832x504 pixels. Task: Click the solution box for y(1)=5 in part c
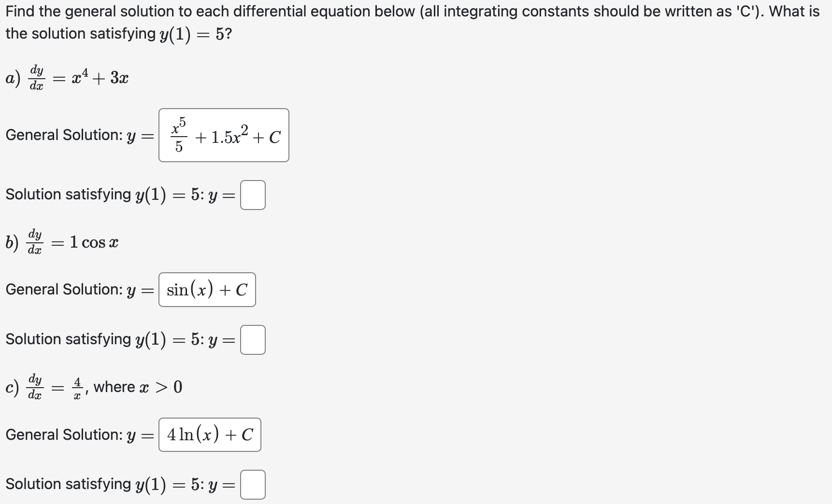point(253,484)
